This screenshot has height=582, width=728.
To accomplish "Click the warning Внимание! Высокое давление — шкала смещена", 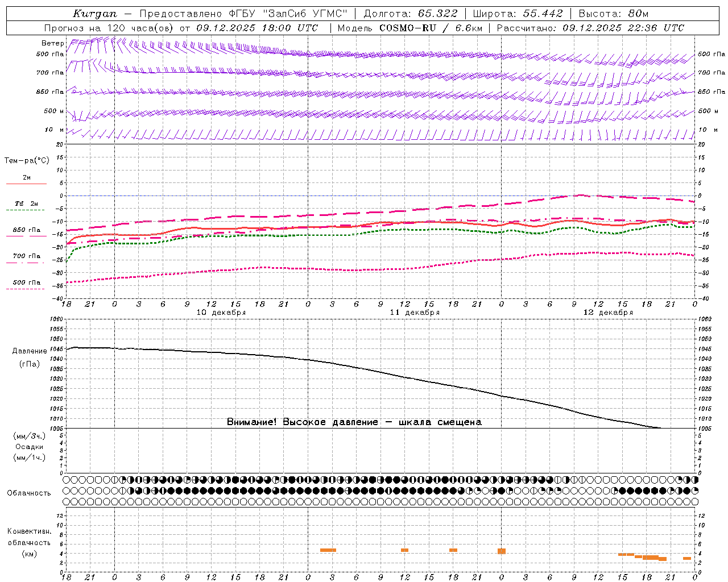I will [x=354, y=422].
